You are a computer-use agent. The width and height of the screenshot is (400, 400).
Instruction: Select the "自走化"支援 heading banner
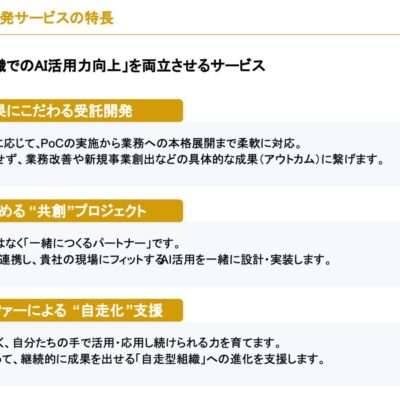(91, 310)
